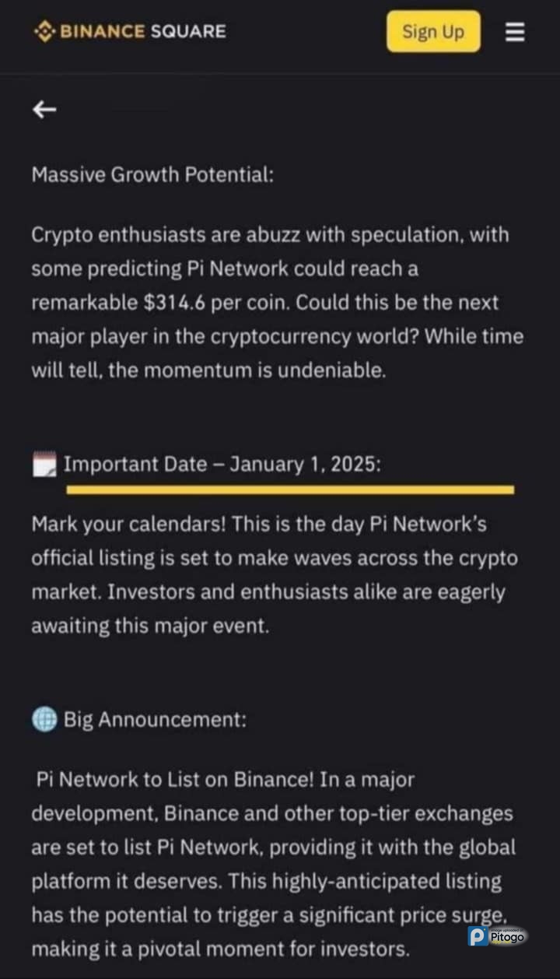Click the "awaiting this major event" line
The image size is (560, 979).
click(150, 626)
